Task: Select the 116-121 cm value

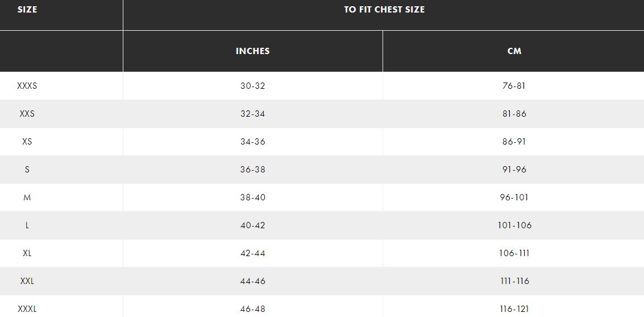Action: [x=514, y=309]
